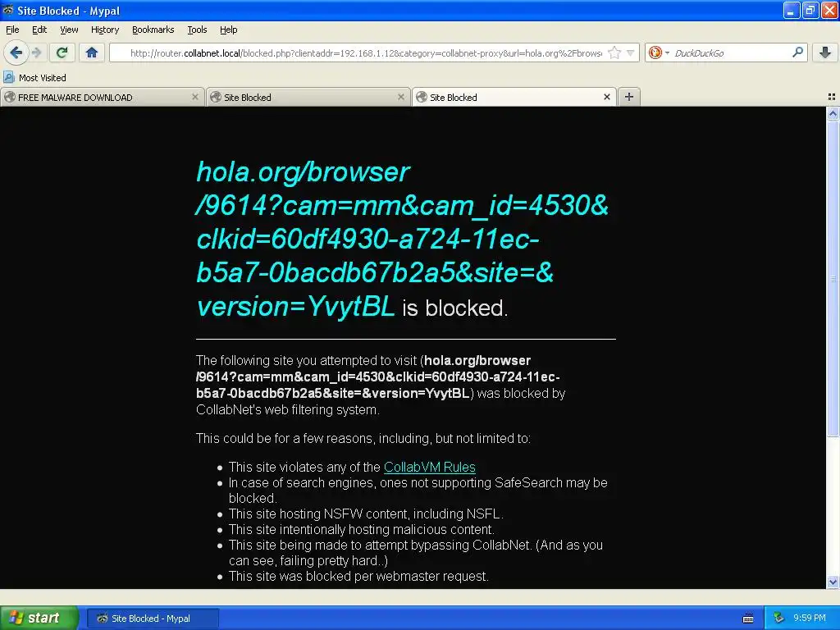Open the Edit menu

coord(39,30)
